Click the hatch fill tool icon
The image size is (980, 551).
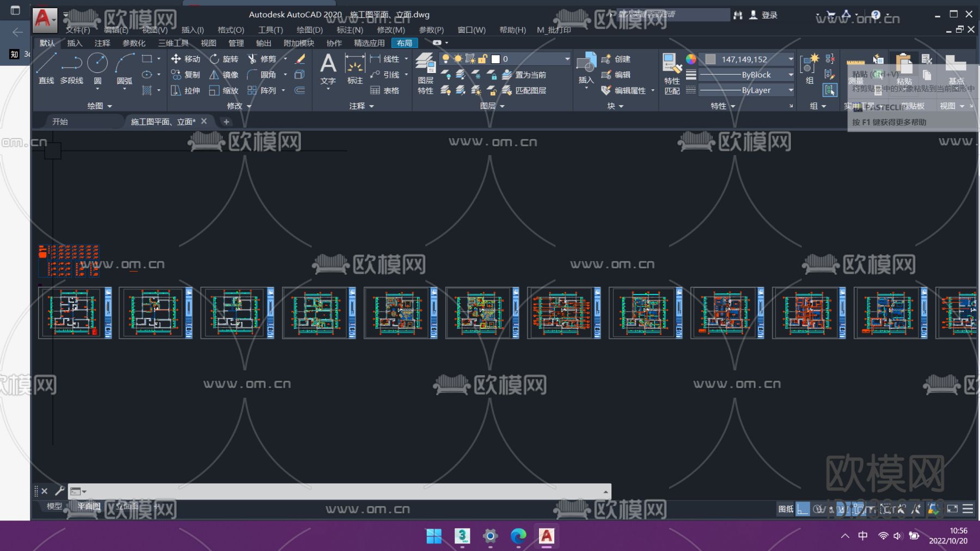(147, 90)
